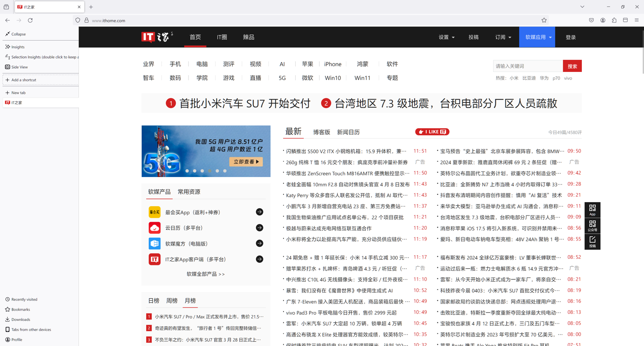Open the Firefox account icon

603,20
